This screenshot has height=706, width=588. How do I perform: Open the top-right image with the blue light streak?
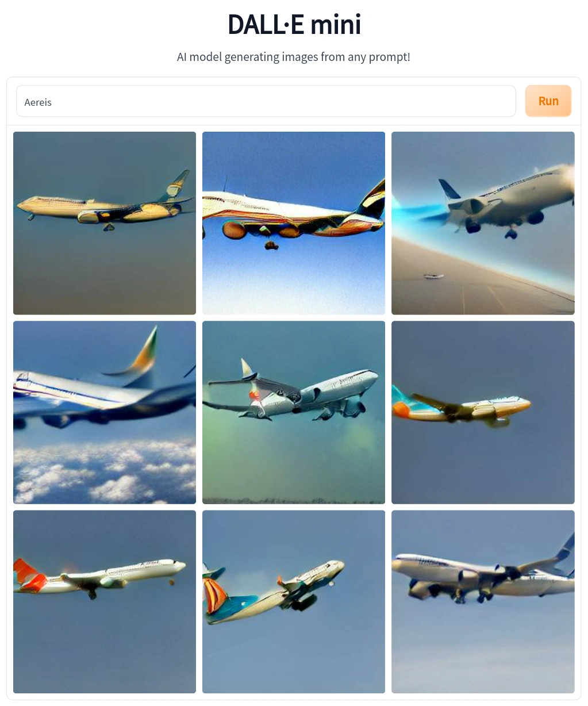[x=483, y=223]
